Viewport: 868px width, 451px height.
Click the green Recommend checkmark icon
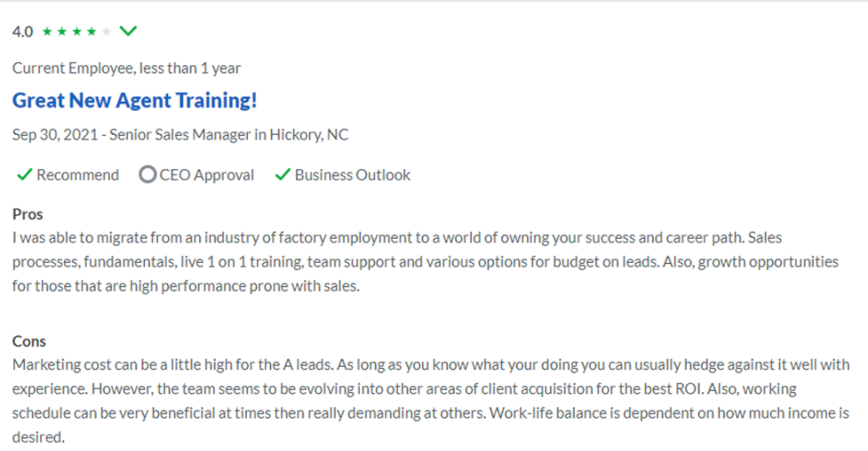[24, 175]
